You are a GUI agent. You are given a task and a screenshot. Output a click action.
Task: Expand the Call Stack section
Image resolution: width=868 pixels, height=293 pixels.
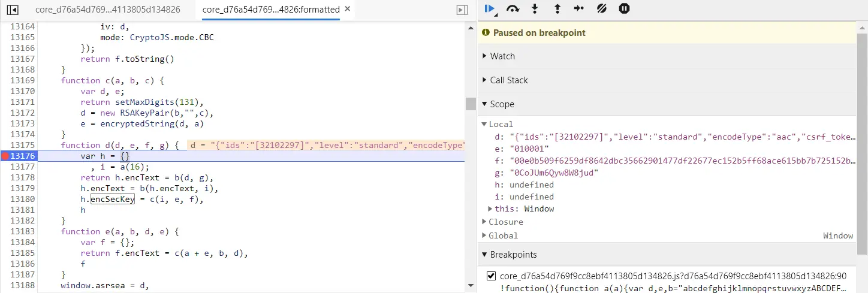coord(508,80)
